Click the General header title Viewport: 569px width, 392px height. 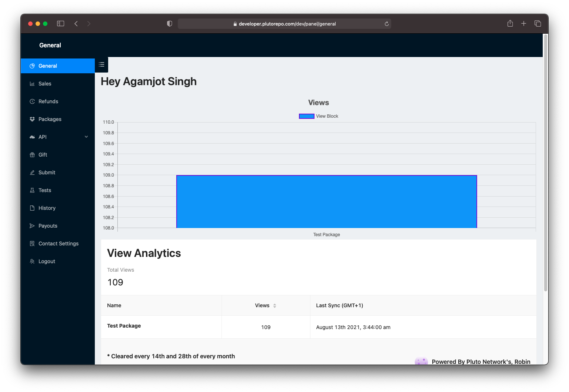pos(50,45)
